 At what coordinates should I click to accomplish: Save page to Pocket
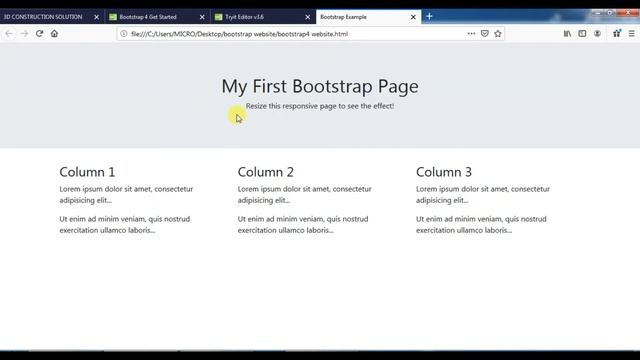pyautogui.click(x=484, y=34)
